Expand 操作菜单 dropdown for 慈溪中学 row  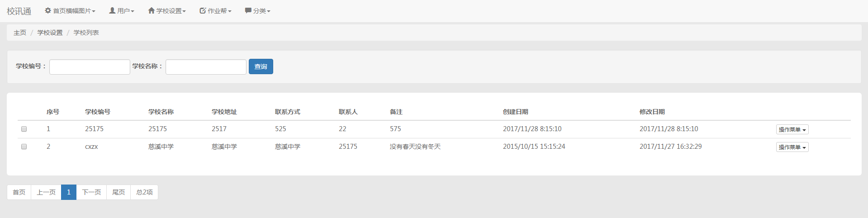(x=792, y=147)
